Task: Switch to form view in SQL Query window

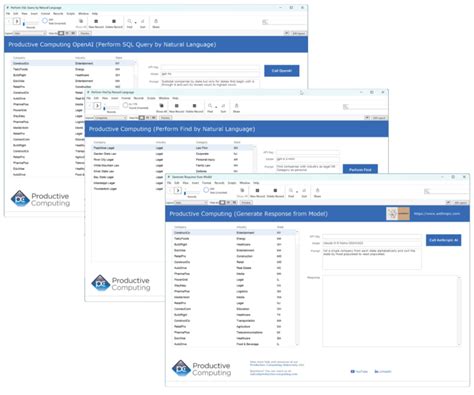Action: pos(61,33)
